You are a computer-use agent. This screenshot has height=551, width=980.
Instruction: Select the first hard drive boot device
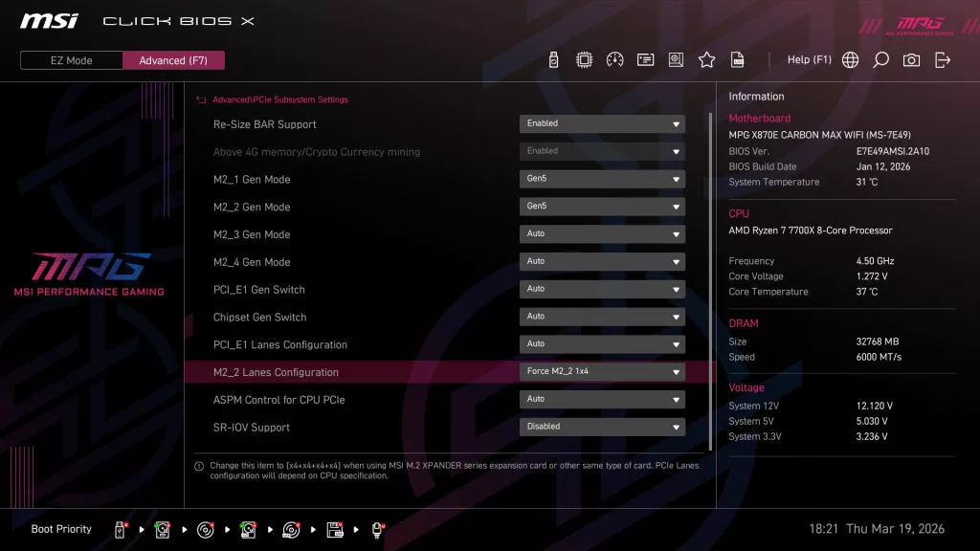pos(163,529)
